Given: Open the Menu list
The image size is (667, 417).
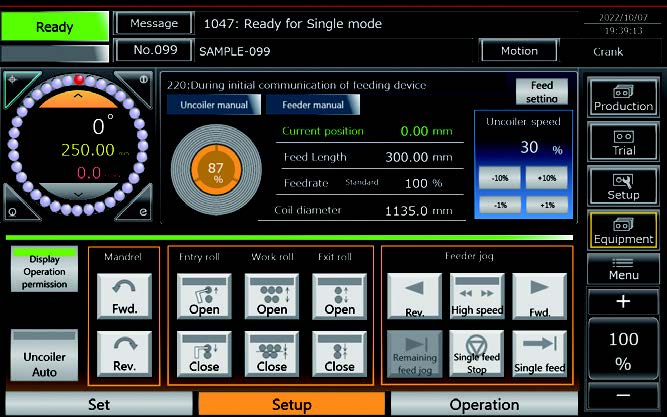Looking at the screenshot, I should 623,269.
